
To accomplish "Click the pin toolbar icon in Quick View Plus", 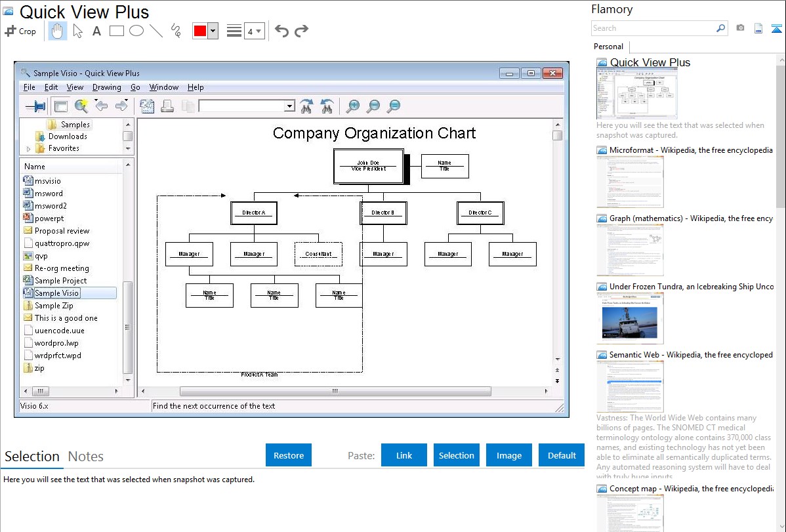I will 35,106.
